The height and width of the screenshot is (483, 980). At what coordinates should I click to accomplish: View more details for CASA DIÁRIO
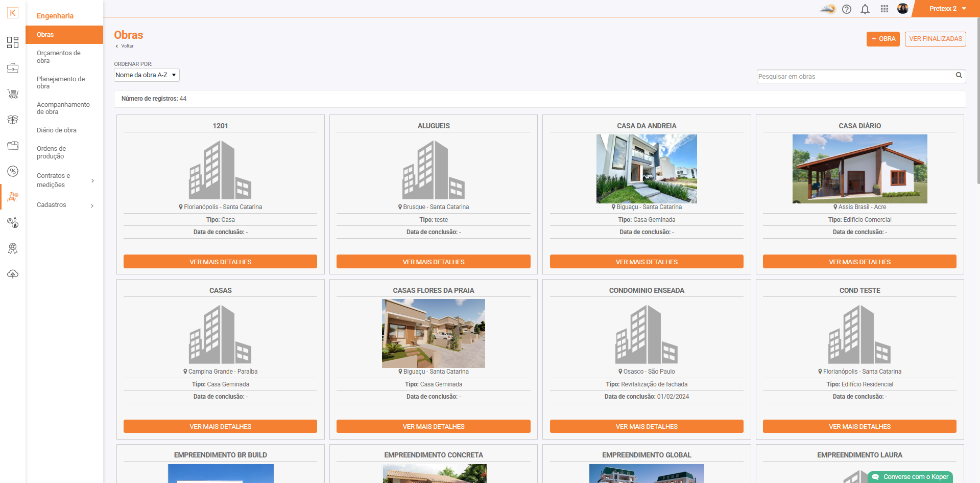pyautogui.click(x=859, y=262)
